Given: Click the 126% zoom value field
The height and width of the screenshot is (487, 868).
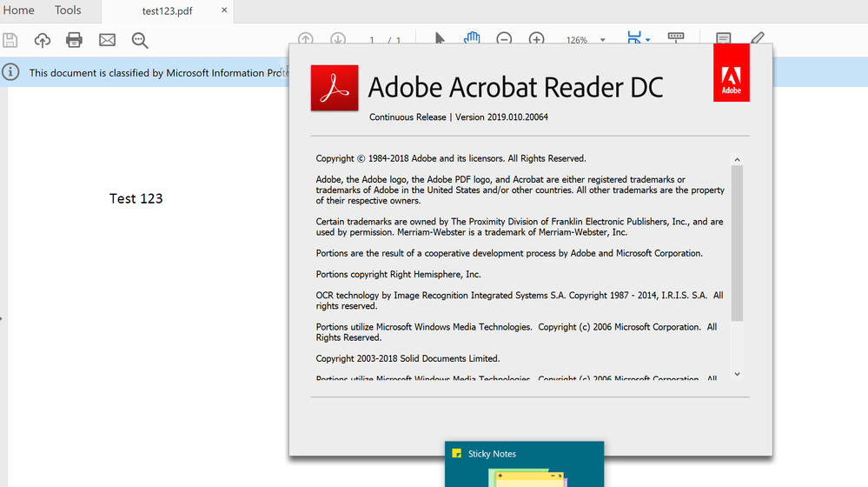Looking at the screenshot, I should coord(577,40).
